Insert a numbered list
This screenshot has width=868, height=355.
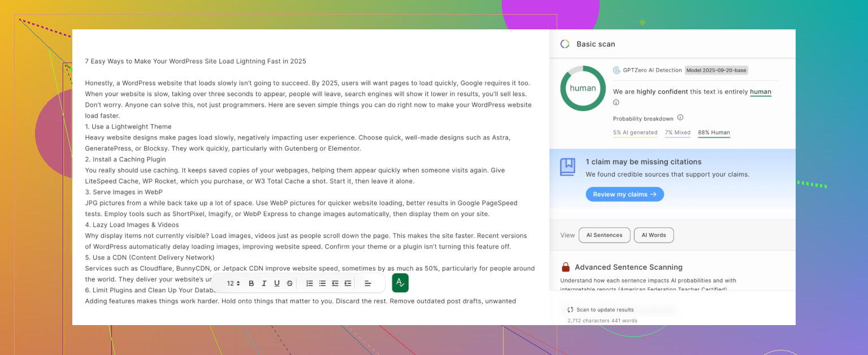pyautogui.click(x=310, y=283)
